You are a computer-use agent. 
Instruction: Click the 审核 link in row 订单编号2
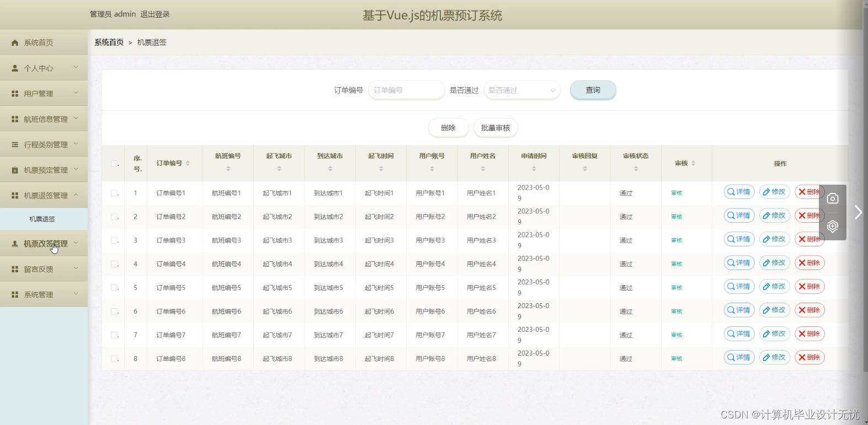tap(677, 217)
